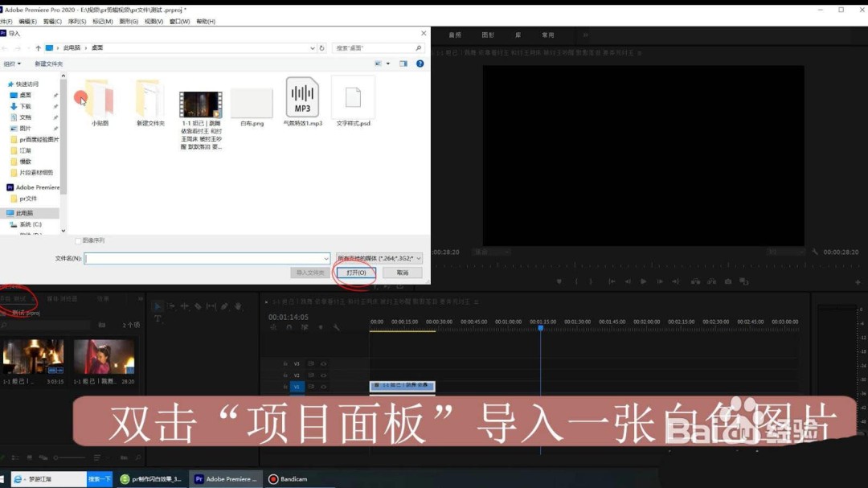Viewport: 868px width, 488px height.
Task: Click the 文件名 filename input field
Action: (207, 259)
